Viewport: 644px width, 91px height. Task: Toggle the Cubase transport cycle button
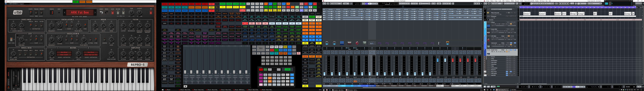(x=574, y=87)
